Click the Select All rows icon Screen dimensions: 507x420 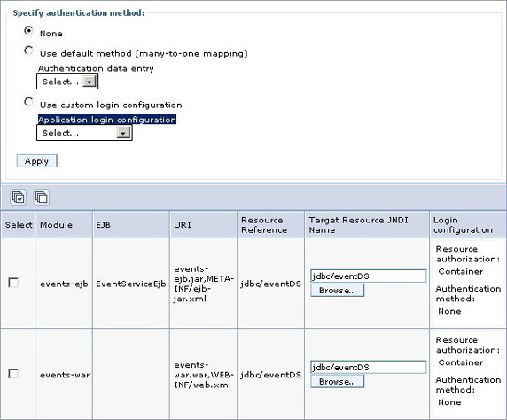coord(18,197)
